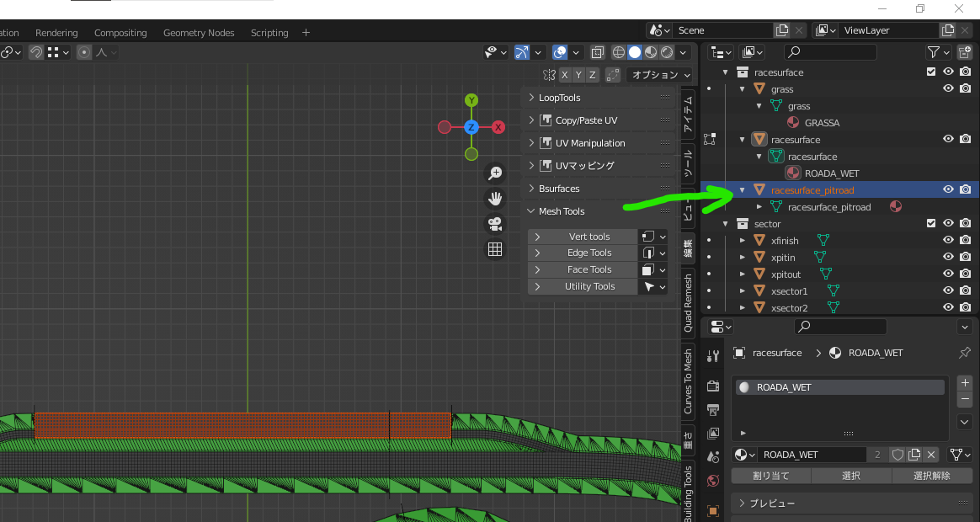Viewport: 980px width, 522px height.
Task: Open the オプション dropdown
Action: (659, 75)
